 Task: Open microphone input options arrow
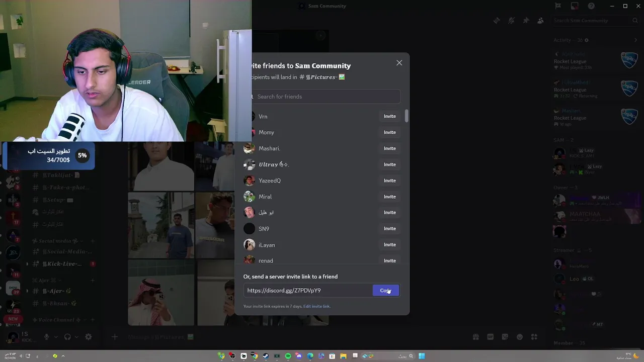click(55, 337)
